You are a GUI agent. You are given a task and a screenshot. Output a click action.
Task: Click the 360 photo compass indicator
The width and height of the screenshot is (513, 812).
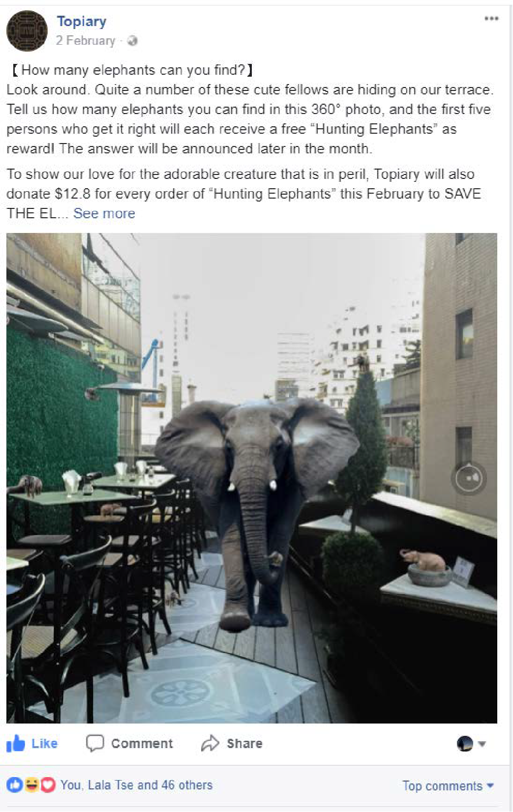pyautogui.click(x=468, y=478)
